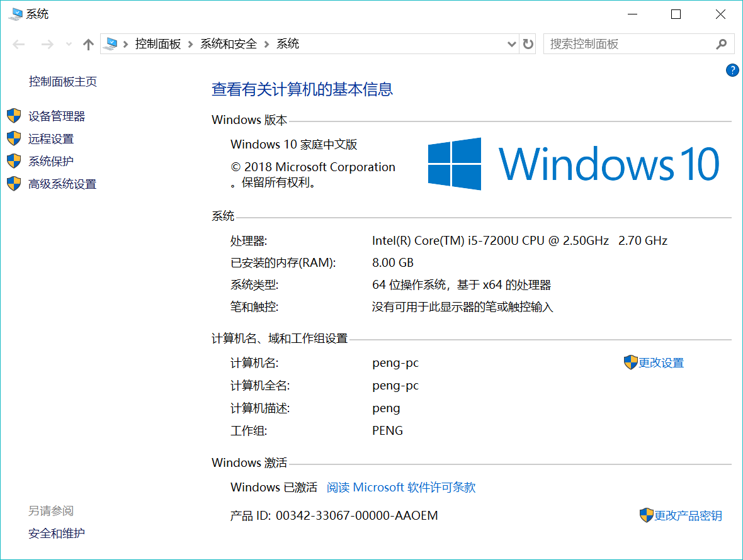This screenshot has height=560, width=743.
Task: Expand chevron before 控制面板 breadcrumb
Action: (125, 45)
